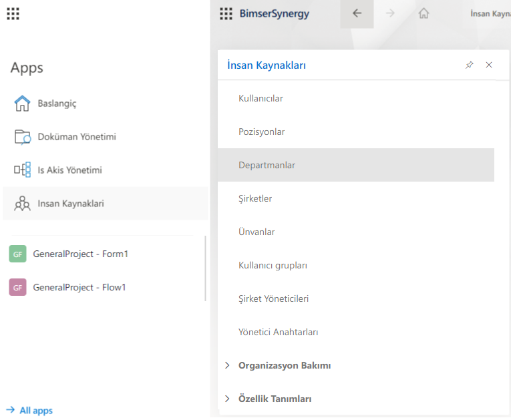Click the app launcher grid icon at top-left
511x420 pixels.
click(13, 13)
